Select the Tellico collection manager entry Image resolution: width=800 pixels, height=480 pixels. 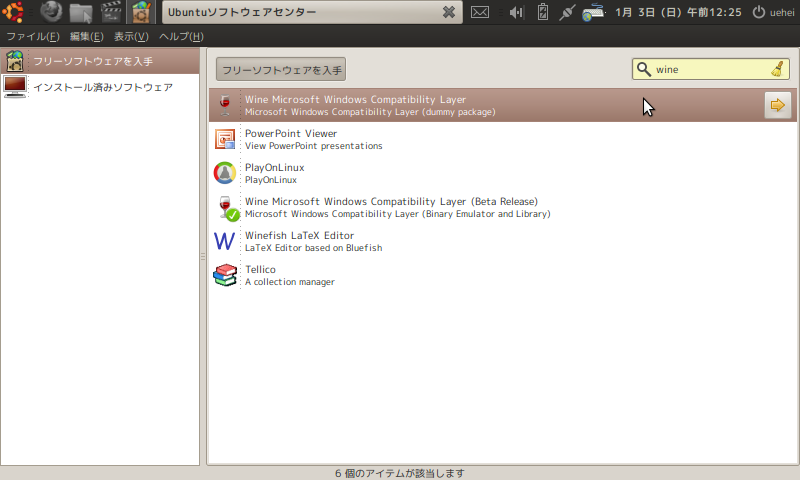(503, 275)
